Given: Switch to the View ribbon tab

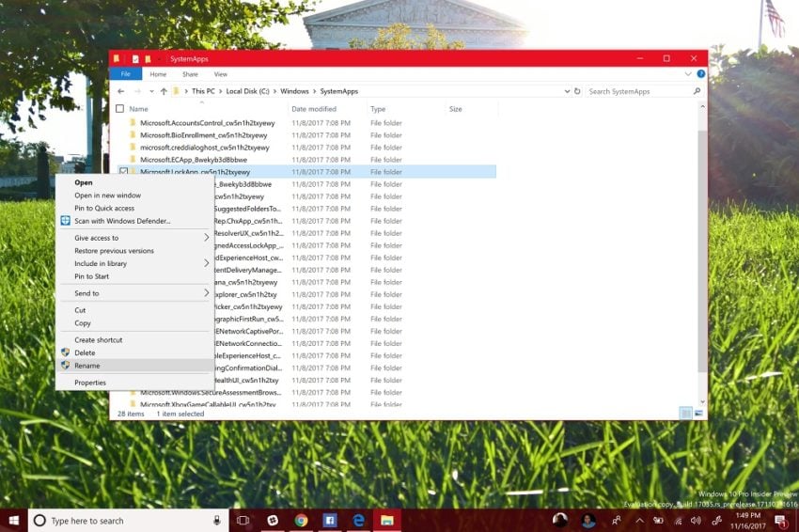Looking at the screenshot, I should (x=220, y=74).
